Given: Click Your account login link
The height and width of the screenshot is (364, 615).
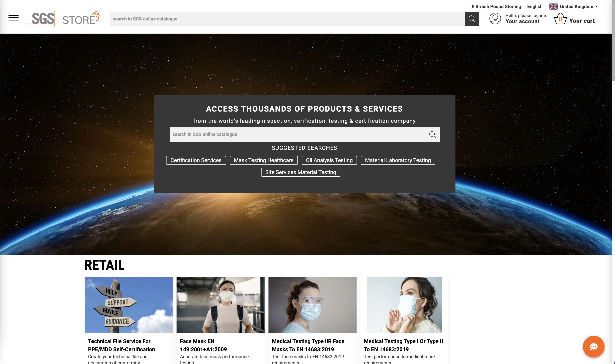Looking at the screenshot, I should pyautogui.click(x=522, y=21).
